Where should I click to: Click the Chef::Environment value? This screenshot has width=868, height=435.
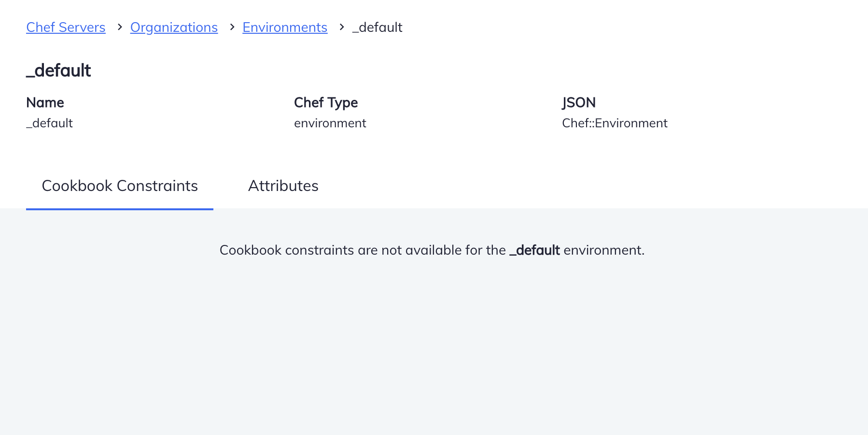[x=615, y=123]
